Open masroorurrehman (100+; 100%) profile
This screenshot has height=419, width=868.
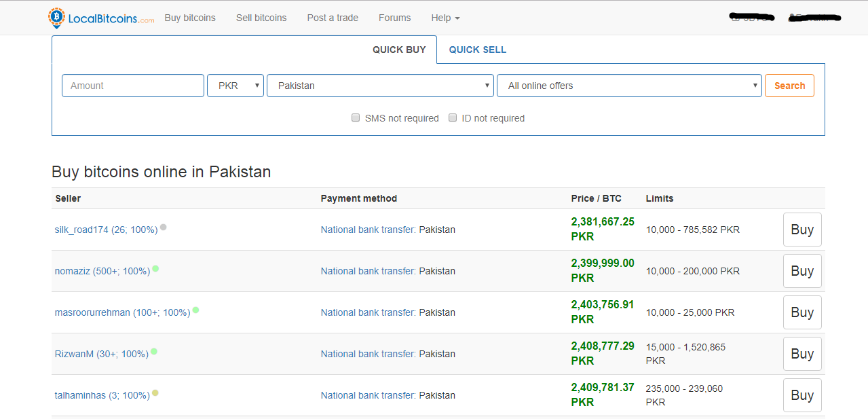point(122,312)
